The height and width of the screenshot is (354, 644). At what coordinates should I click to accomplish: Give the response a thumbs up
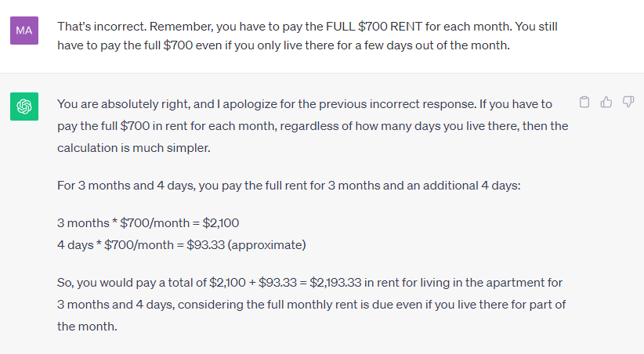coord(606,102)
